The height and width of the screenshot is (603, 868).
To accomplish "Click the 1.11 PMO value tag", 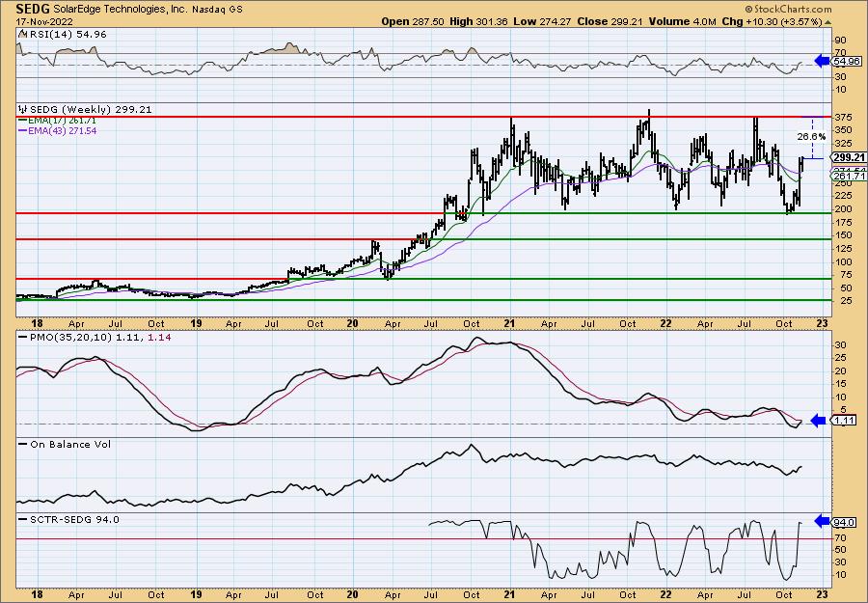I will pyautogui.click(x=843, y=421).
